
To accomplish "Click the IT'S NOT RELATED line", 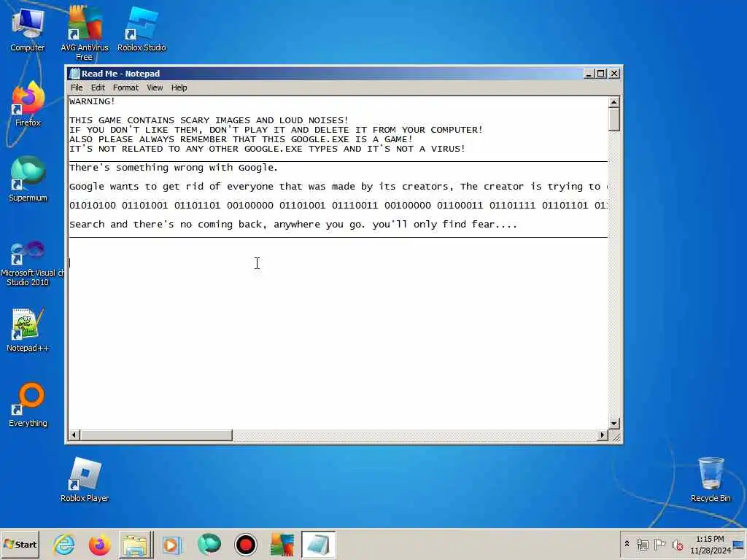I will (267, 149).
